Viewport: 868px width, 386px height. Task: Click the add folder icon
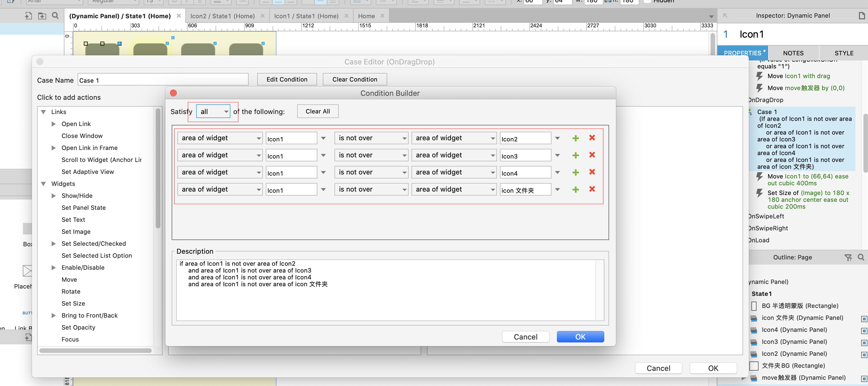(x=42, y=16)
